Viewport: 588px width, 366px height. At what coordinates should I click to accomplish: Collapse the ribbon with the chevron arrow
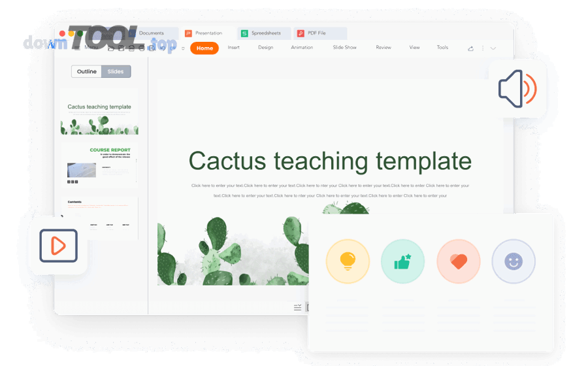[493, 48]
